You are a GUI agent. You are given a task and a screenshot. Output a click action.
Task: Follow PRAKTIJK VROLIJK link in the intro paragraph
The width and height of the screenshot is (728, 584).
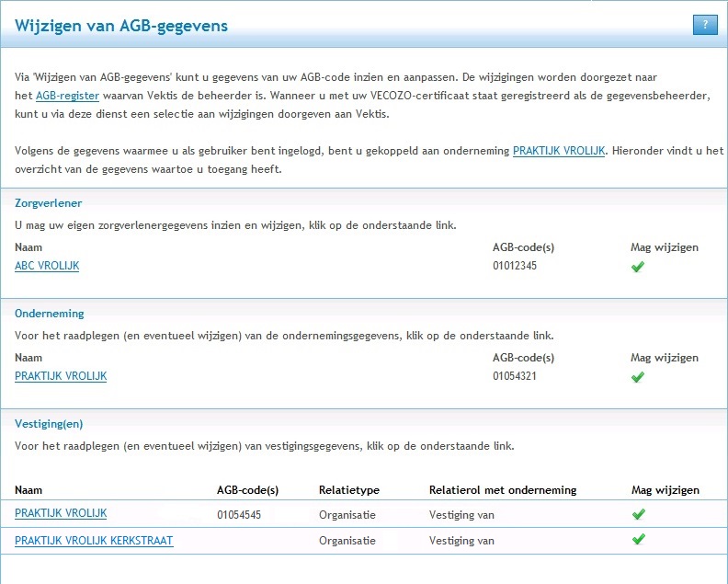click(559, 151)
